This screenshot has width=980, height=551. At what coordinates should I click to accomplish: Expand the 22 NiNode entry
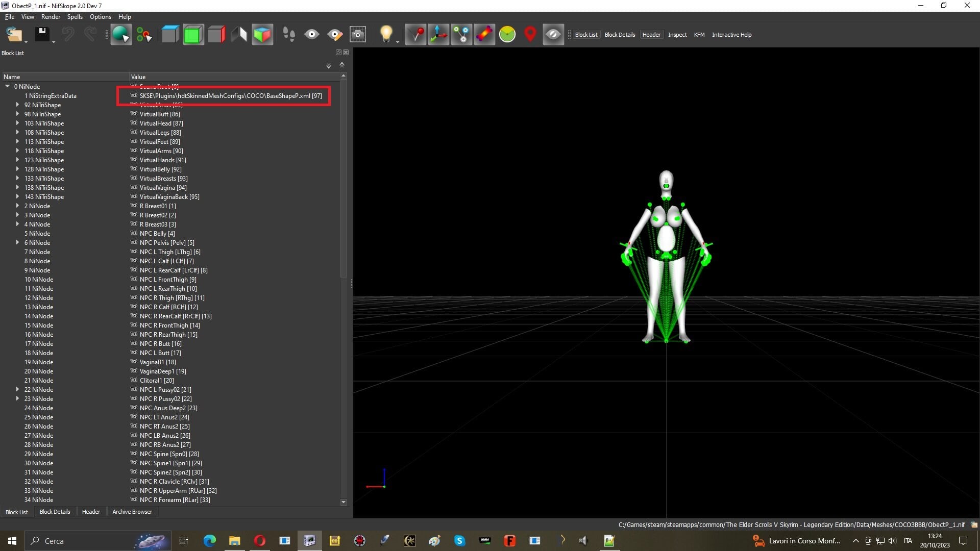[17, 390]
